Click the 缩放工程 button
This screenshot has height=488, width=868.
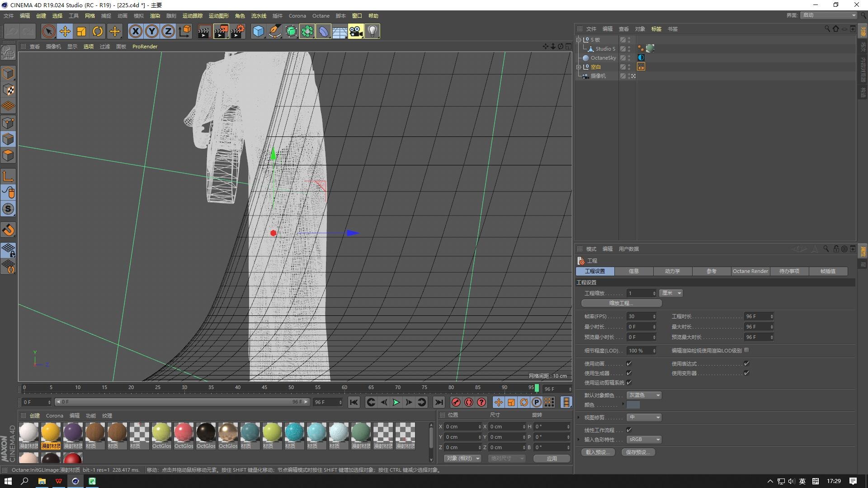pyautogui.click(x=621, y=303)
